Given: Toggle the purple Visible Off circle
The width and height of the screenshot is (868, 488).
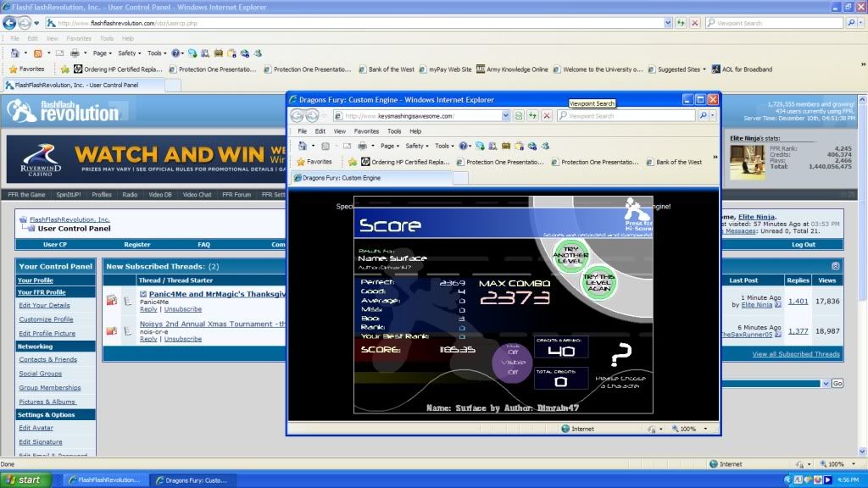Looking at the screenshot, I should click(x=512, y=362).
